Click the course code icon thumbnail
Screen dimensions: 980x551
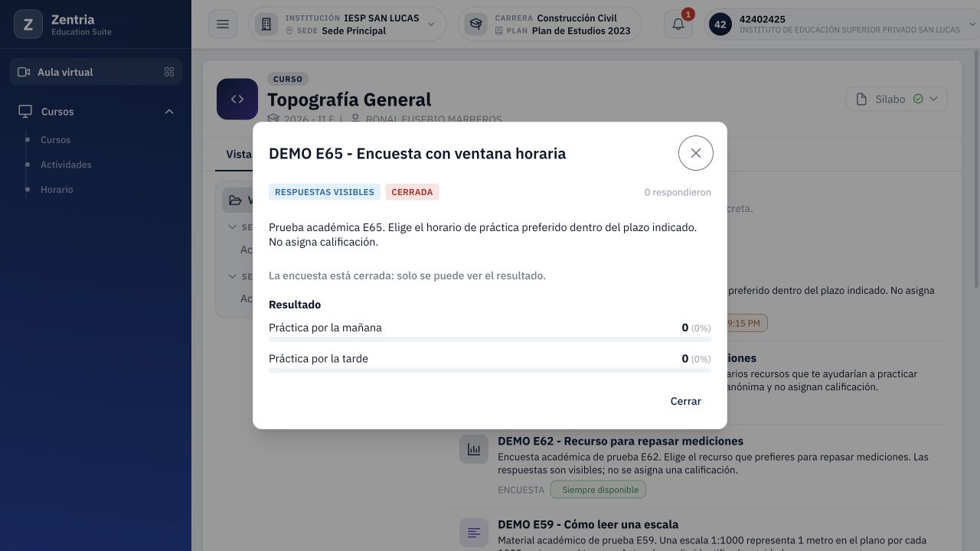click(237, 99)
